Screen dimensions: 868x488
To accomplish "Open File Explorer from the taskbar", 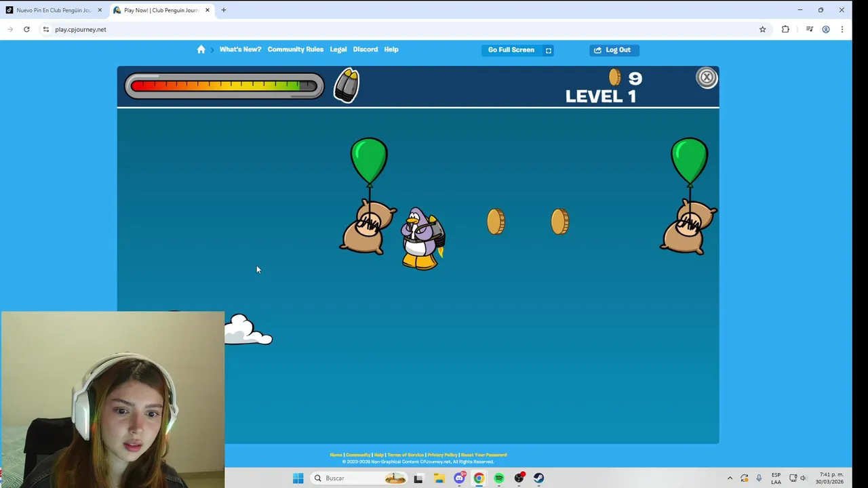I will (439, 479).
